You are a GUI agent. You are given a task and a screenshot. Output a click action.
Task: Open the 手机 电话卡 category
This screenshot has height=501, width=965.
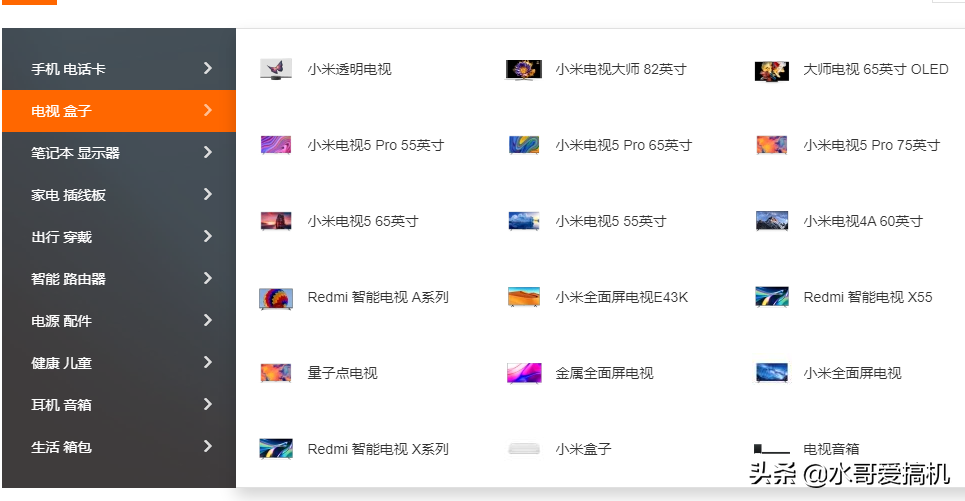click(x=119, y=69)
